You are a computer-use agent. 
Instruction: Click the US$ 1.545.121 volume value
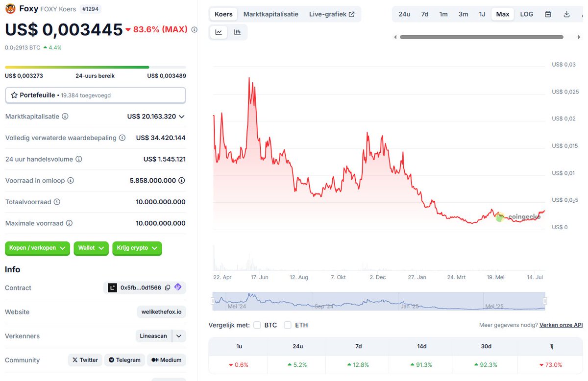point(165,159)
